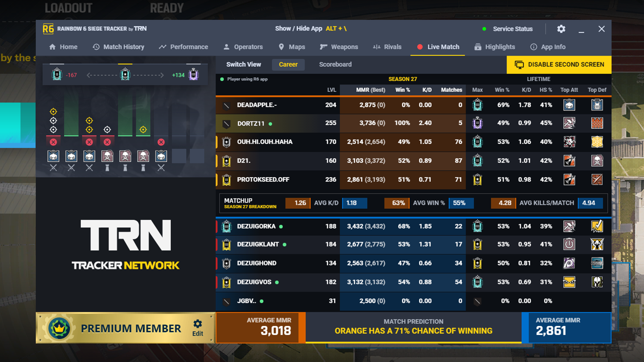The image size is (644, 362).
Task: Click DEZUIGORKA top attack operator icon
Action: tap(569, 226)
